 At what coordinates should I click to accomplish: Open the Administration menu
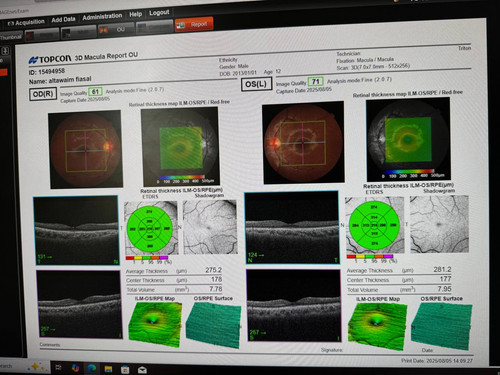[x=102, y=16]
